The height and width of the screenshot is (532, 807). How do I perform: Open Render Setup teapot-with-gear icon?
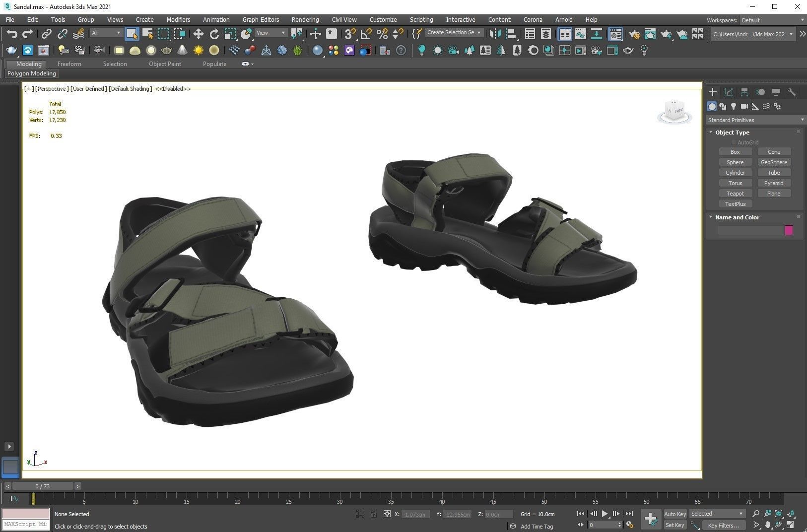click(634, 34)
